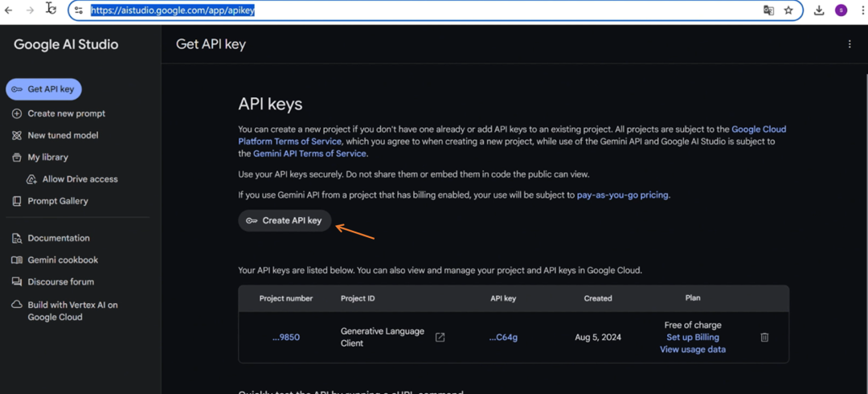Bookmark this page with the star icon
The image size is (868, 394).
[x=788, y=10]
